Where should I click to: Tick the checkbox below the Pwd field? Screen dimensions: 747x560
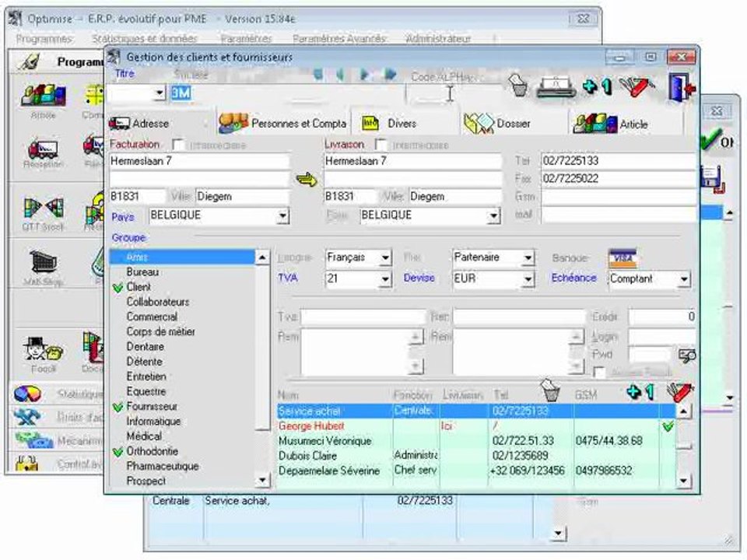(599, 373)
